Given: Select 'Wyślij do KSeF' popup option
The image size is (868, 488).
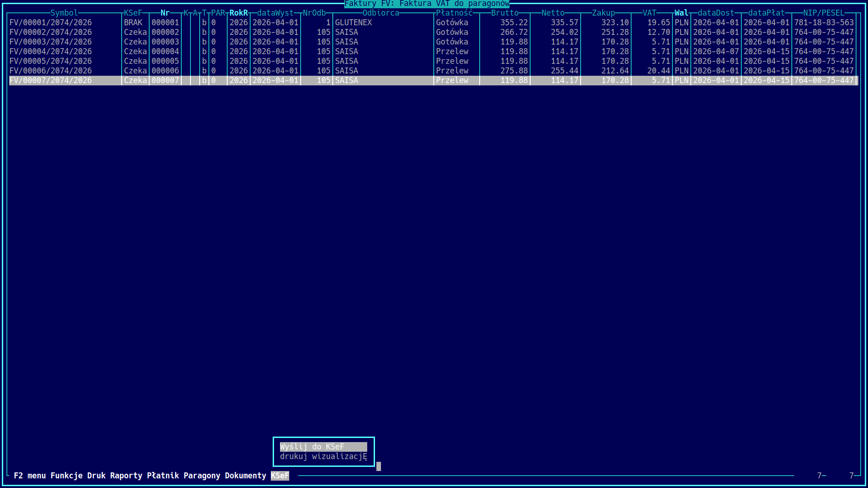Looking at the screenshot, I should 323,447.
